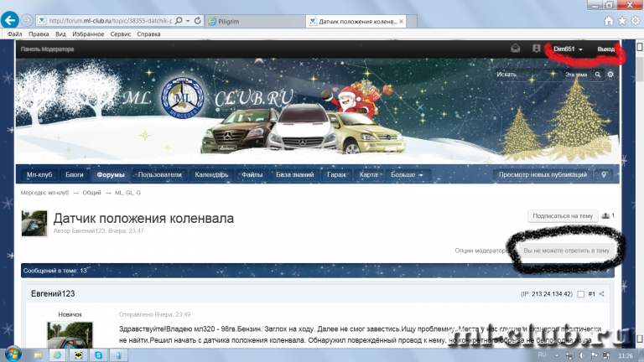Click the taskbar clock 11:26
The image size is (644, 362).
(626, 355)
